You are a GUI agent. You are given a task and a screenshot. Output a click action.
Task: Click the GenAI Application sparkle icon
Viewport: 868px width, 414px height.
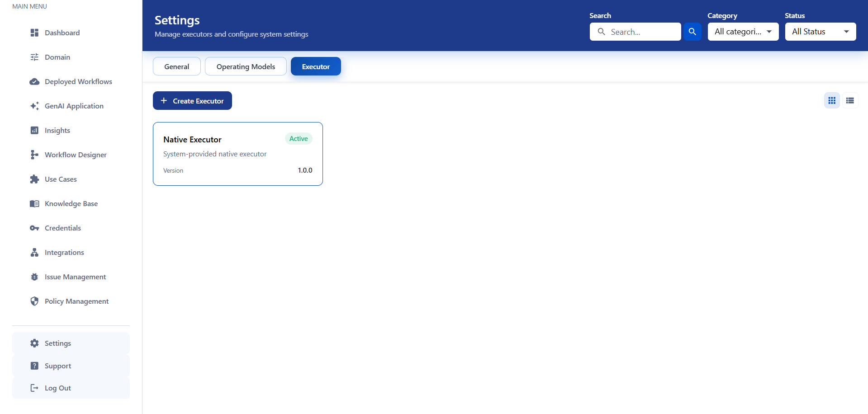pyautogui.click(x=34, y=106)
